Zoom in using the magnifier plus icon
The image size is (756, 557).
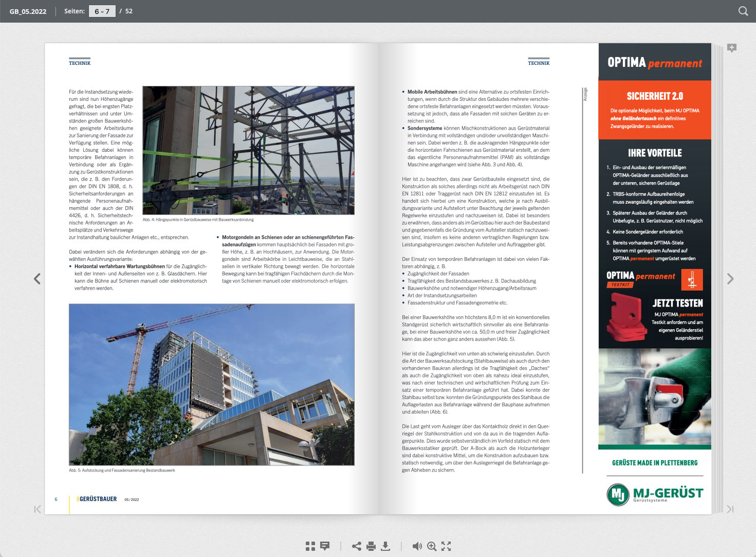432,546
